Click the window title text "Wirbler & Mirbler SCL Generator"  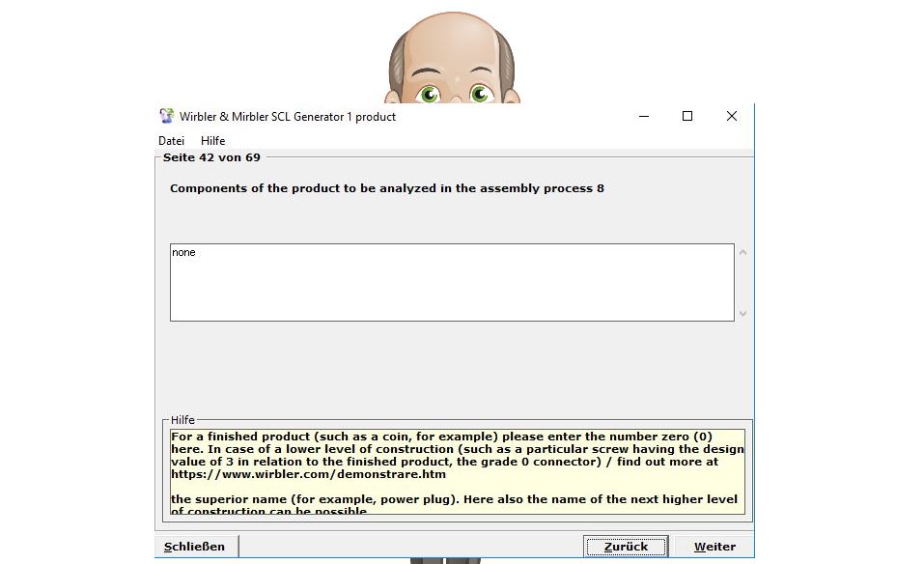[287, 117]
